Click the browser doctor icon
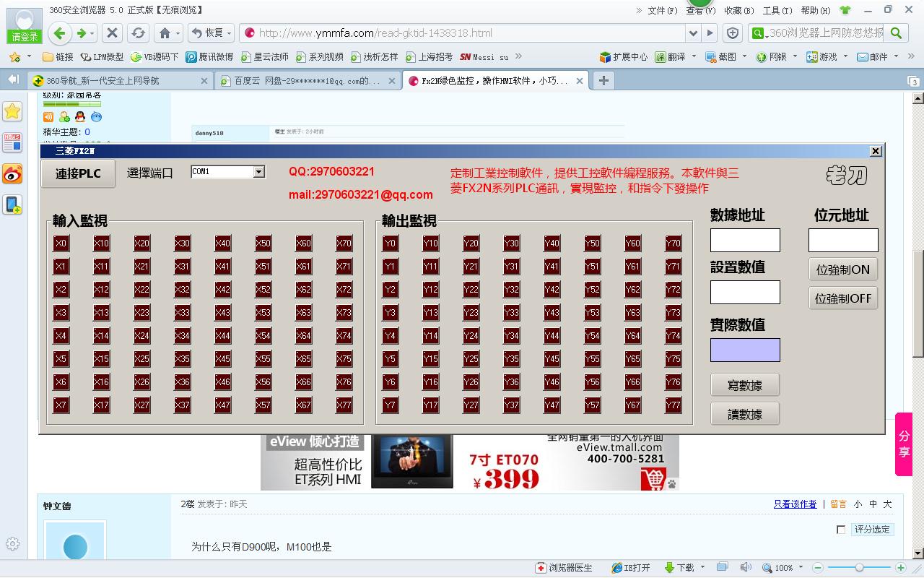 (x=563, y=568)
